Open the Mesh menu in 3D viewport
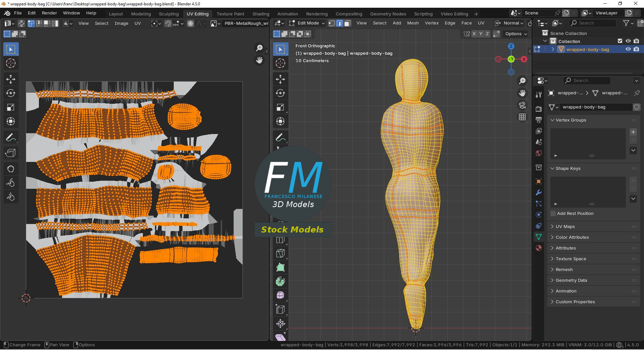Screen dimensions: 644x350 (x=413, y=23)
